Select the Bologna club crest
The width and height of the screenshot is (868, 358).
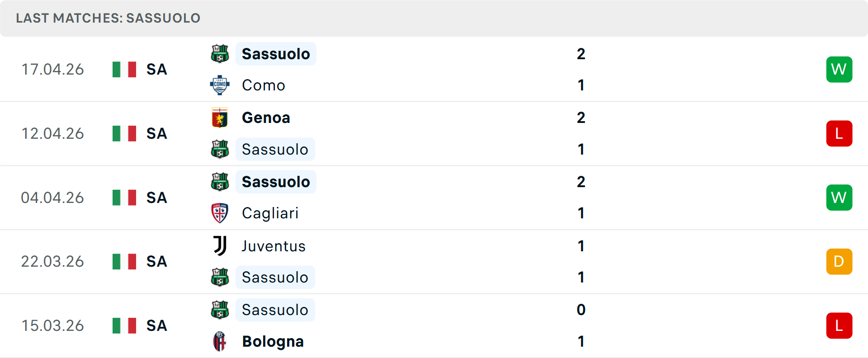[220, 342]
